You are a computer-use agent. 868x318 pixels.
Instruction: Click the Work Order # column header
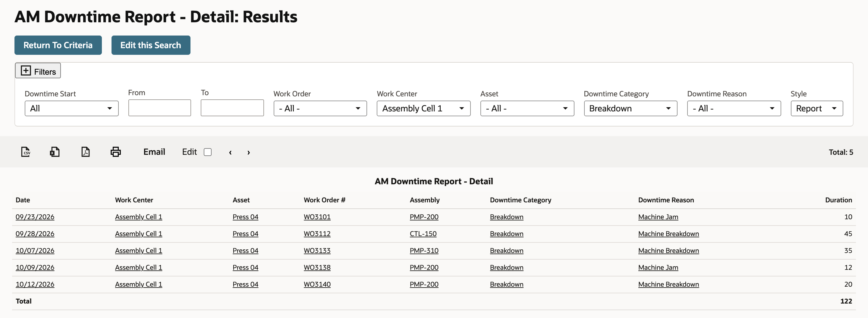325,200
